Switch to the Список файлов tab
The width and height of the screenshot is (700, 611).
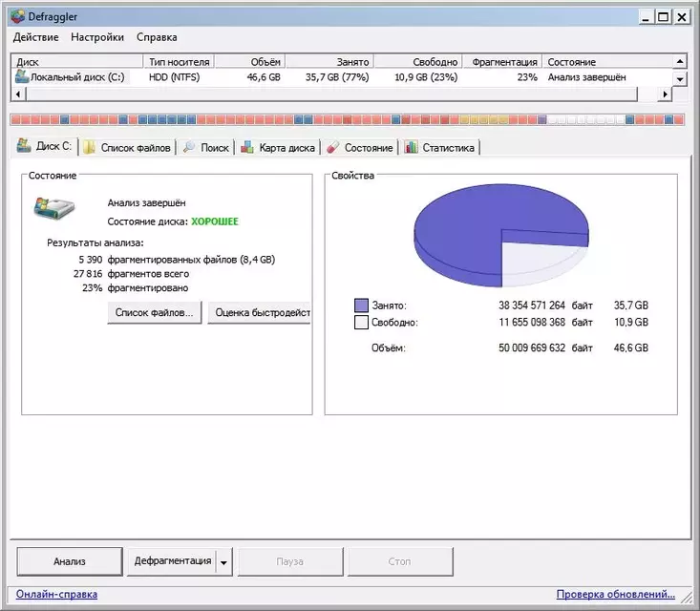pyautogui.click(x=128, y=147)
